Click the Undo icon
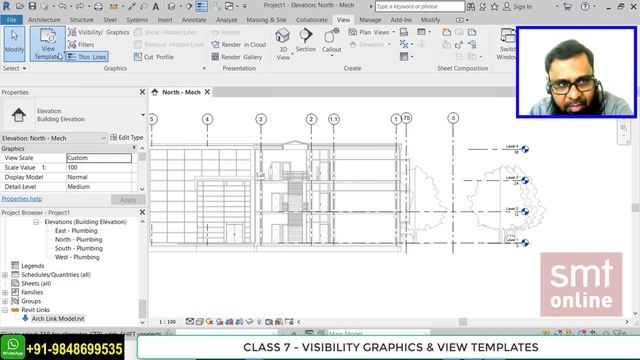This screenshot has height=360, width=640. pos(62,6)
